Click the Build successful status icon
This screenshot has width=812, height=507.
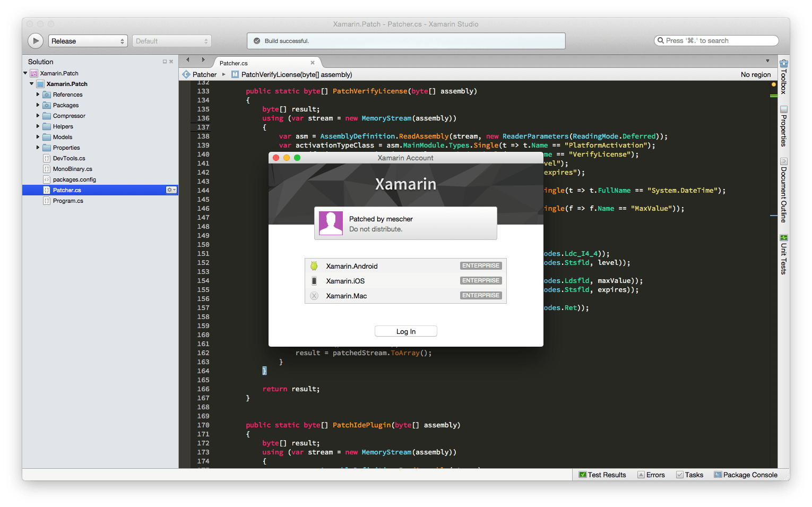click(x=257, y=41)
